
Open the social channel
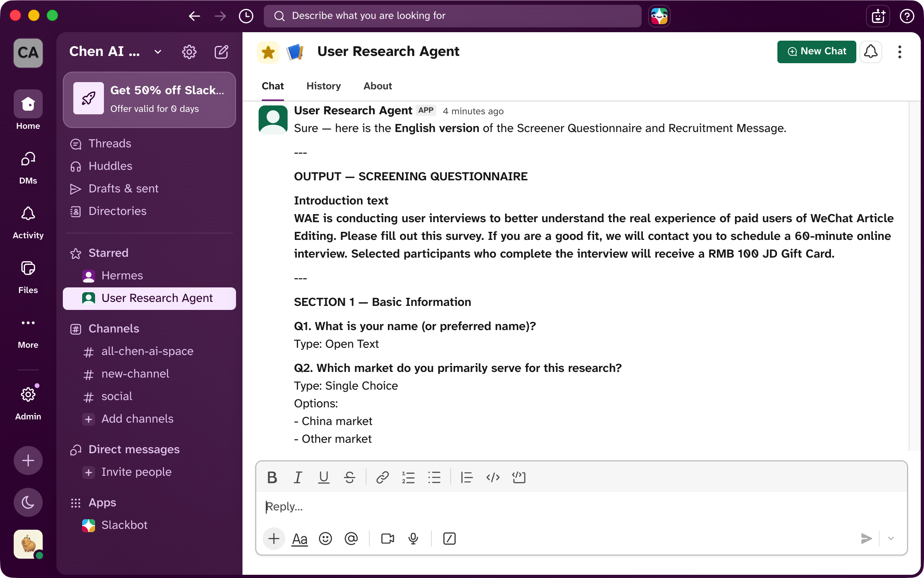149,396
